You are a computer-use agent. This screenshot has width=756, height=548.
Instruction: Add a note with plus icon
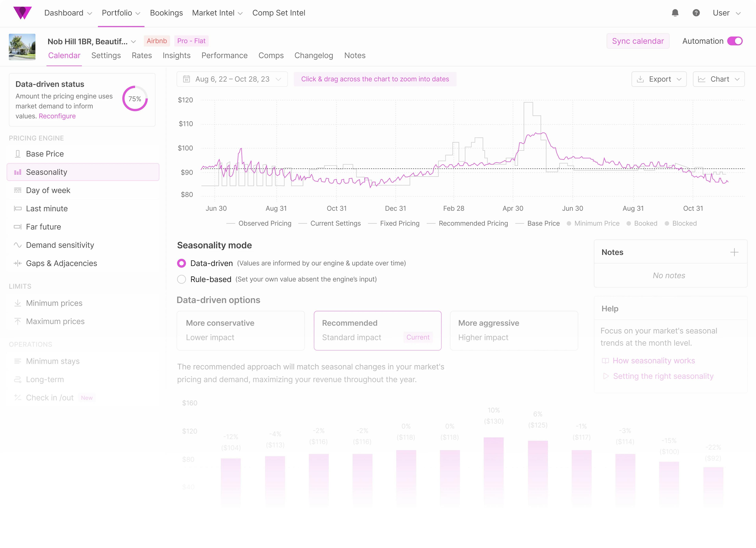click(734, 252)
